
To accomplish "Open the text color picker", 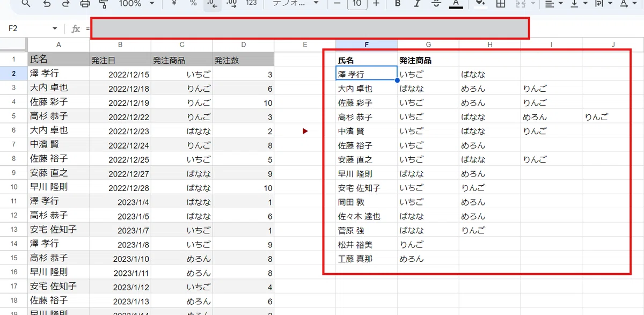I will point(456,3).
